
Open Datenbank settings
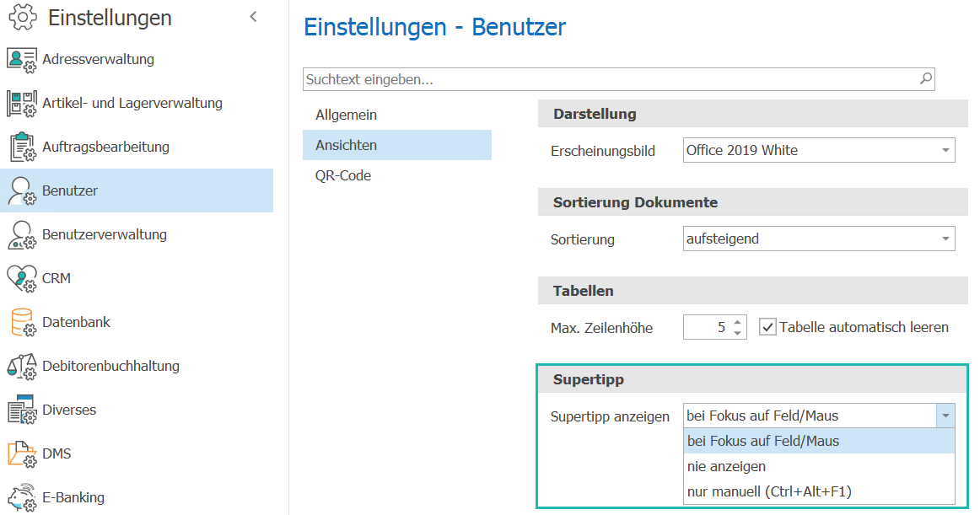(x=137, y=322)
